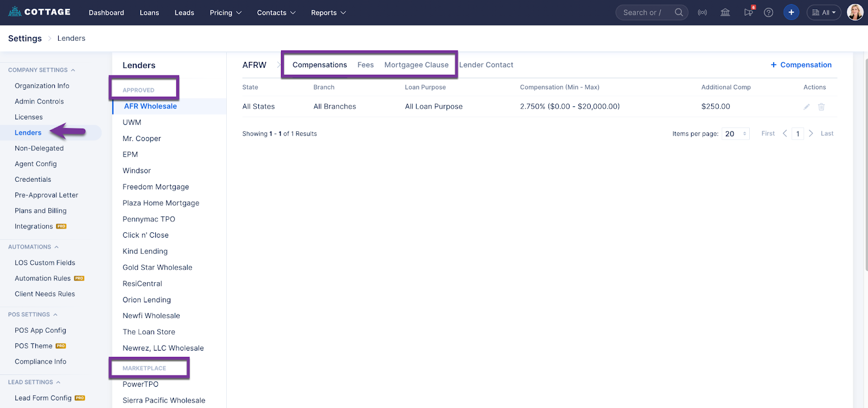Click the Settings breadcrumb
Image resolution: width=868 pixels, height=408 pixels.
25,39
